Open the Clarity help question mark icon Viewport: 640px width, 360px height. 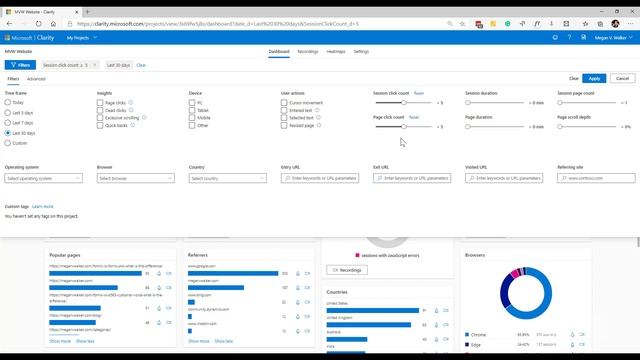[569, 38]
